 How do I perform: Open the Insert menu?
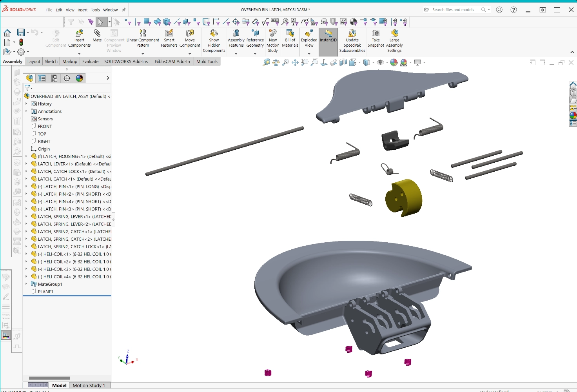82,10
